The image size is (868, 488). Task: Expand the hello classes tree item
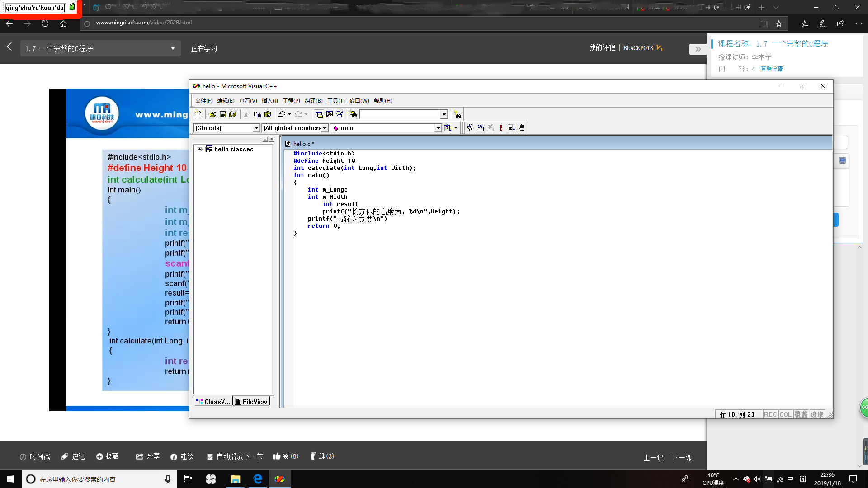[199, 149]
